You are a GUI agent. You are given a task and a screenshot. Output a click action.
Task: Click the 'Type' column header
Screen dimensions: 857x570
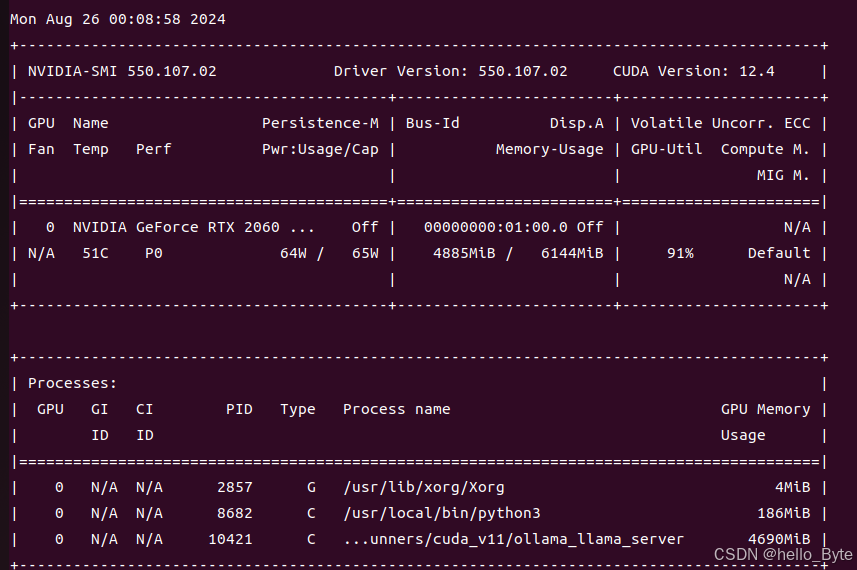pyautogui.click(x=298, y=410)
